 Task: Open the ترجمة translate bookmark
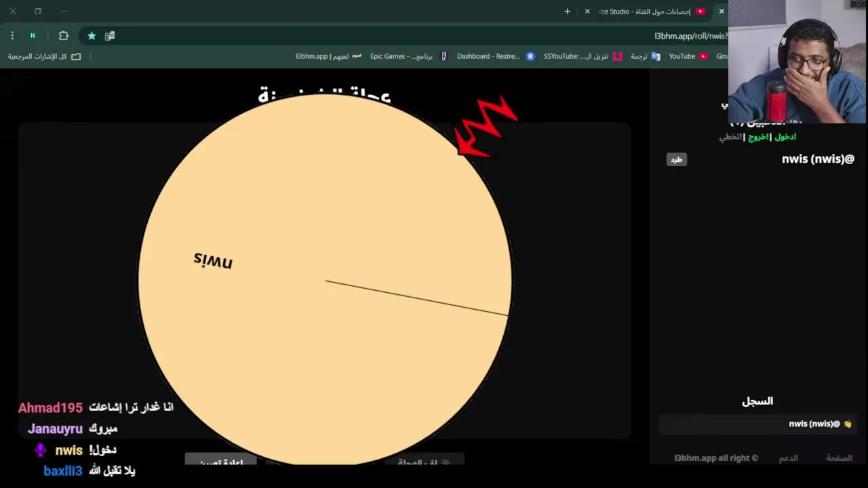pos(645,56)
